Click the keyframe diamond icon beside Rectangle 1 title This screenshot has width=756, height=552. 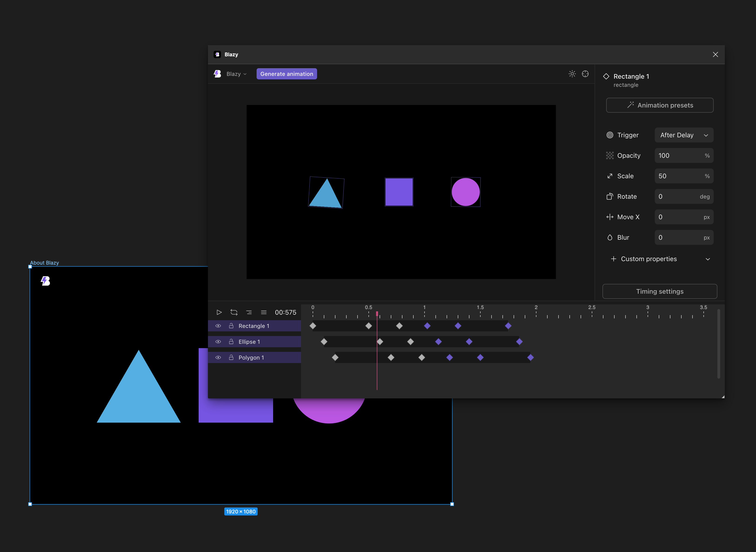point(606,76)
